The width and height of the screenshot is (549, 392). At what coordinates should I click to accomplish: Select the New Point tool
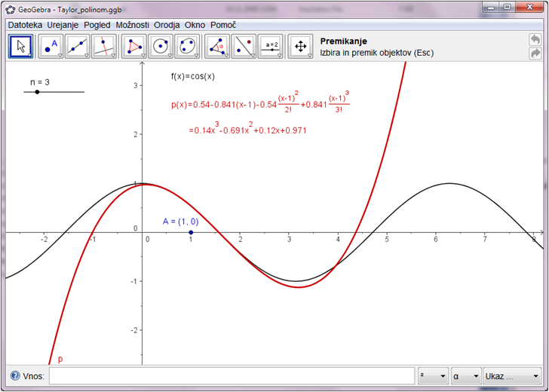point(51,46)
